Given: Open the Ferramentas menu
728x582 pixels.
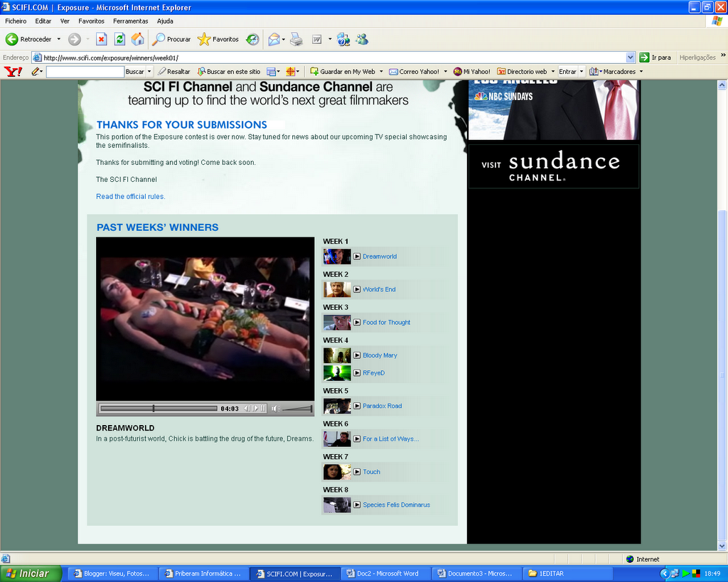Looking at the screenshot, I should 131,21.
